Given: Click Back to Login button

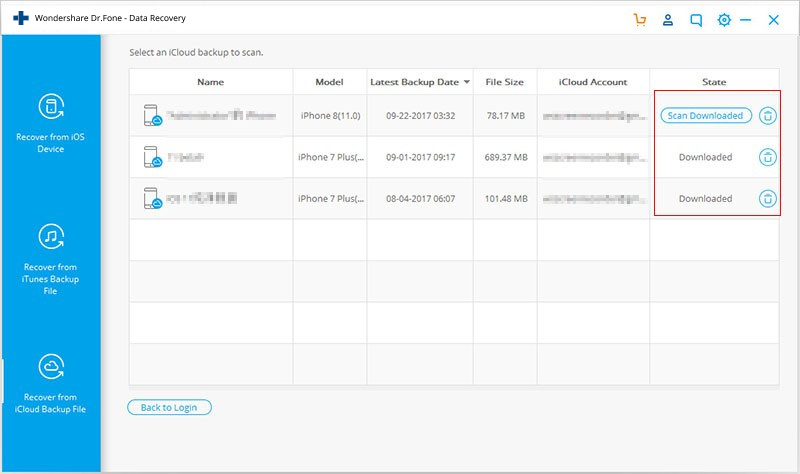Looking at the screenshot, I should 169,407.
